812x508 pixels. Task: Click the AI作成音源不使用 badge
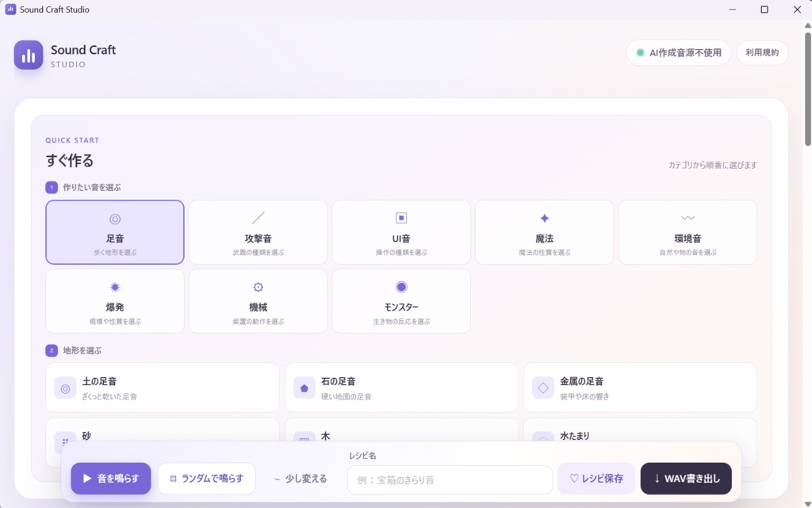coord(679,53)
